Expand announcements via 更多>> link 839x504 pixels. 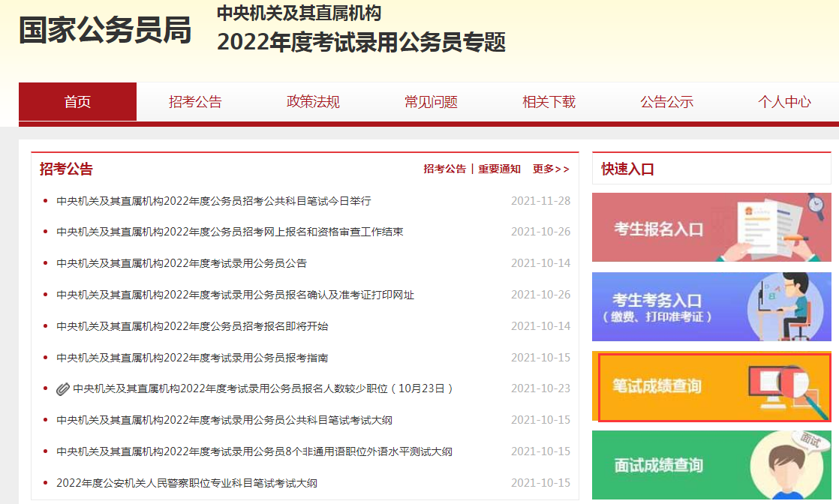551,169
